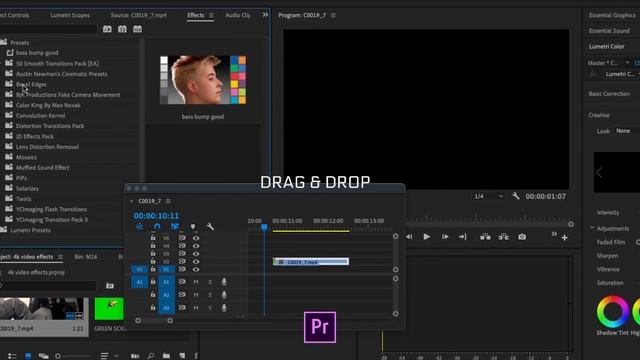Target source patch V1 in timeline
This screenshot has height=360, width=640.
(x=139, y=269)
